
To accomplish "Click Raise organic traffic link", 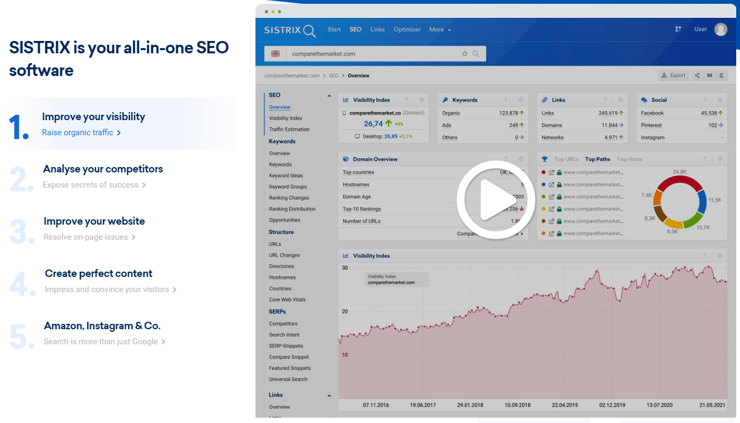I will 81,133.
